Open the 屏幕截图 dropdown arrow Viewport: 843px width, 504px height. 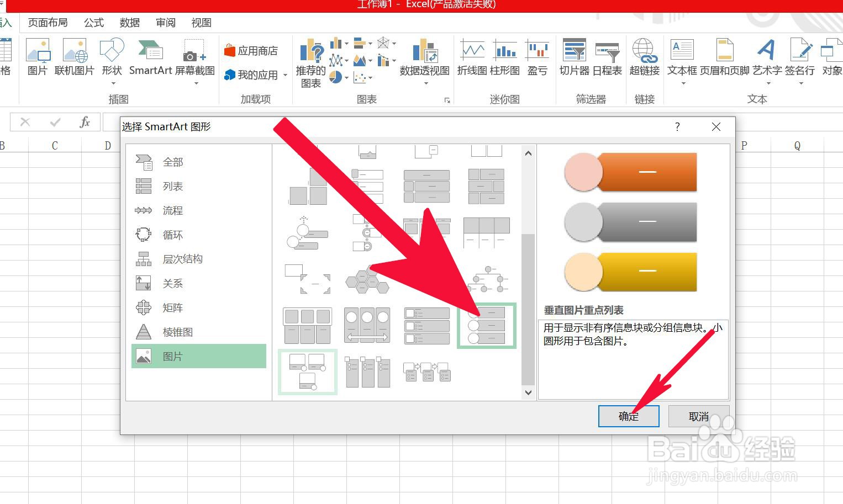[196, 83]
